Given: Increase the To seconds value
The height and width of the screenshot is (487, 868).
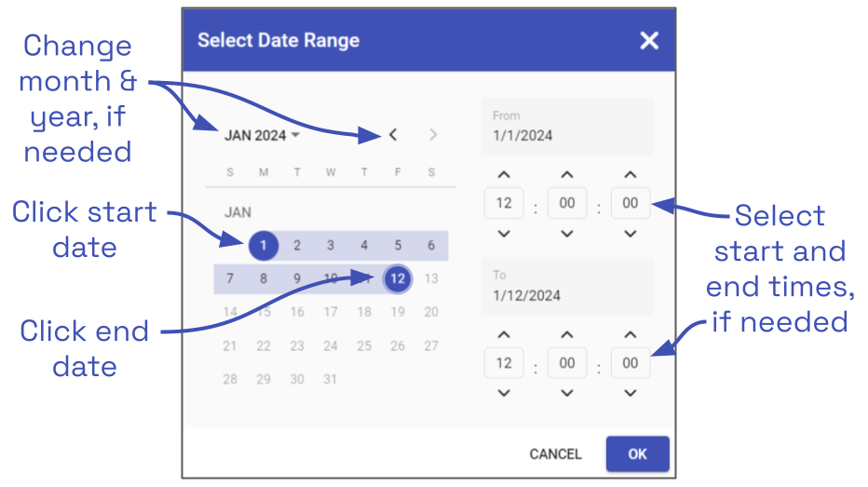Looking at the screenshot, I should 631,335.
